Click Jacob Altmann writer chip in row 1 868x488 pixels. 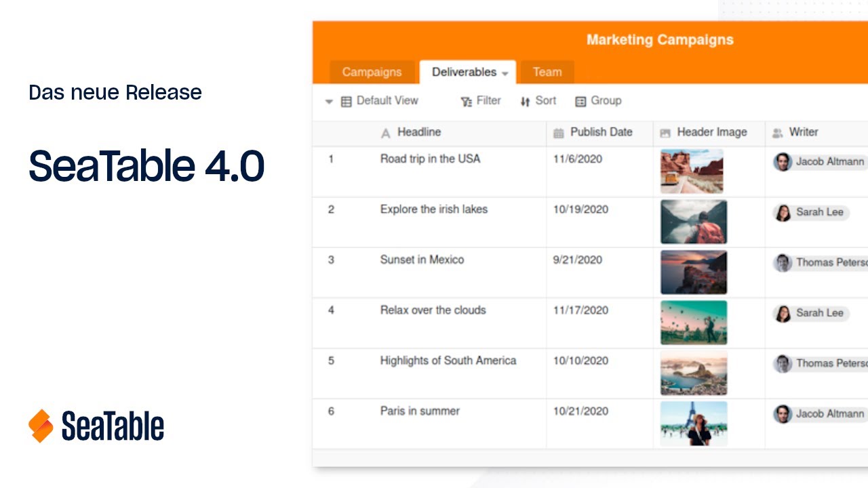click(820, 162)
